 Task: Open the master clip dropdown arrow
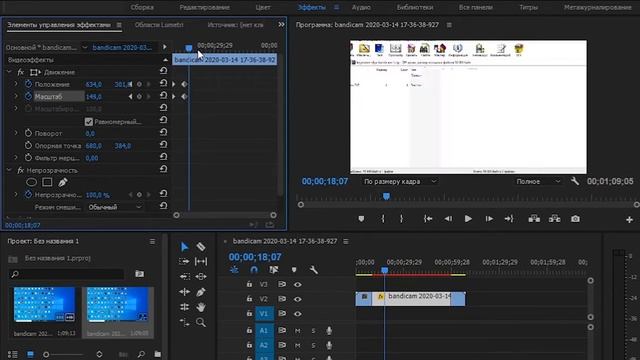pyautogui.click(x=85, y=47)
